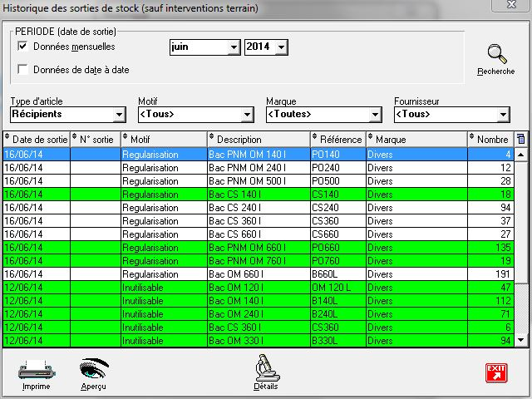Open the Aperçu eye preview icon
This screenshot has height=399, width=532.
(93, 368)
